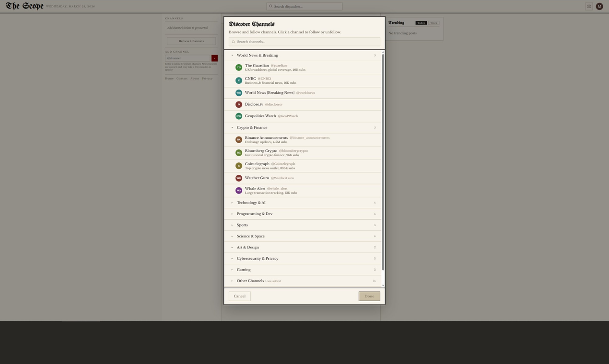Screen dimensions: 609x364
Task: Click the channel list scrollbar thumb
Action: point(383,162)
